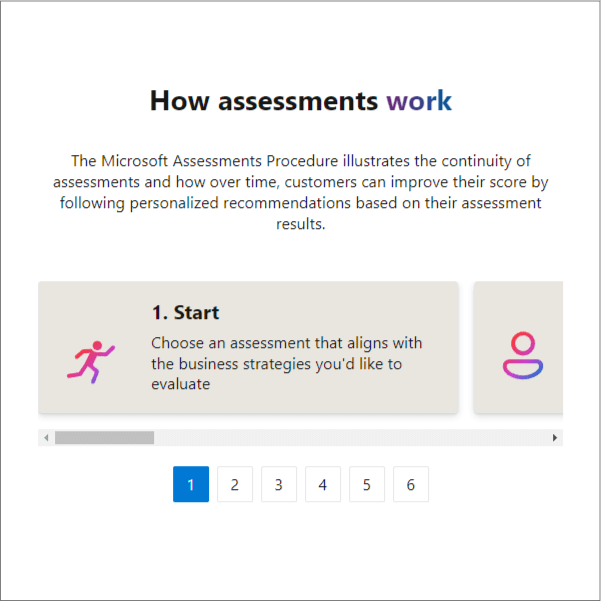The height and width of the screenshot is (601, 601).
Task: Select page 1 in the pagination
Action: click(191, 485)
